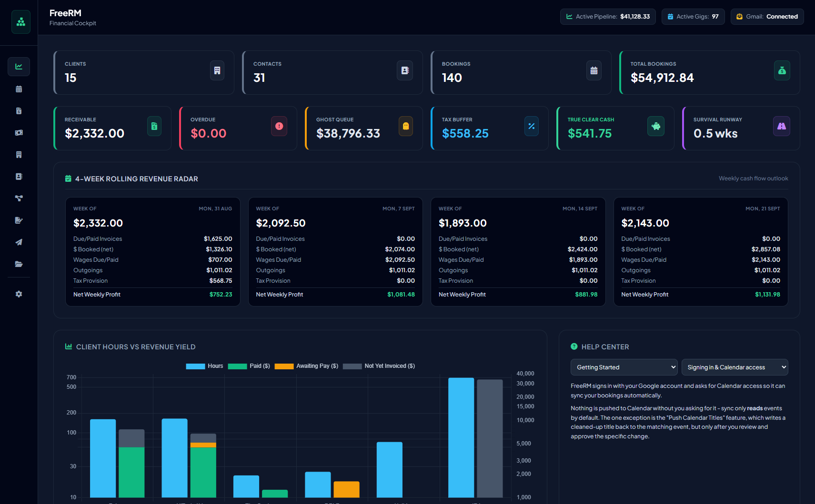The width and height of the screenshot is (815, 504).
Task: Click the $752.23 net weekly profit
Action: [221, 295]
